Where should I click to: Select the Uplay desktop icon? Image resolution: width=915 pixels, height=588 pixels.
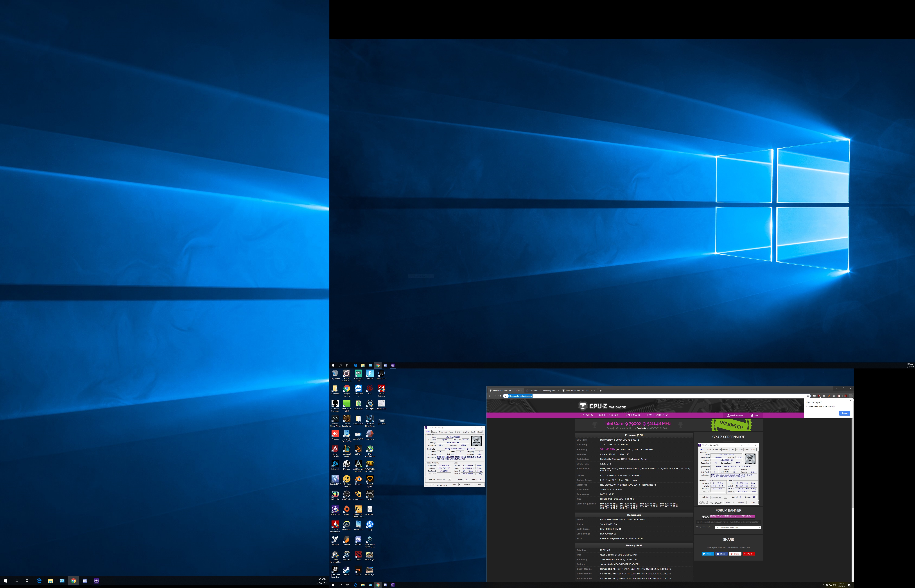click(x=370, y=525)
